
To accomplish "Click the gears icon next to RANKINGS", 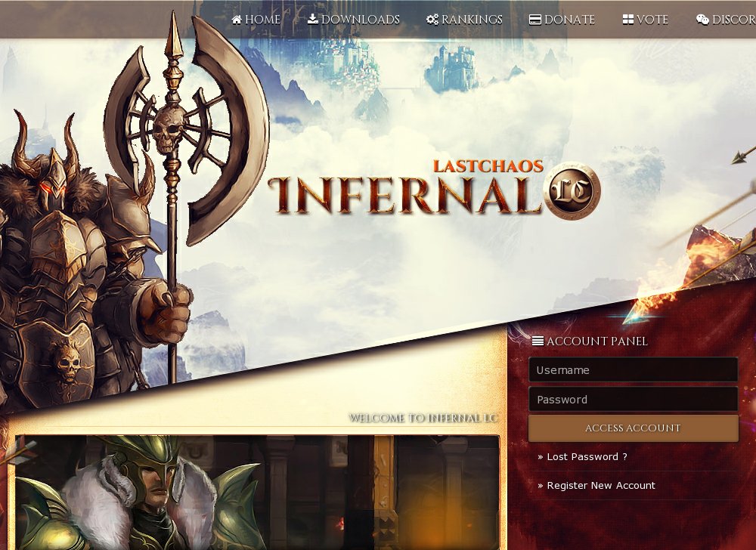I will [x=431, y=20].
